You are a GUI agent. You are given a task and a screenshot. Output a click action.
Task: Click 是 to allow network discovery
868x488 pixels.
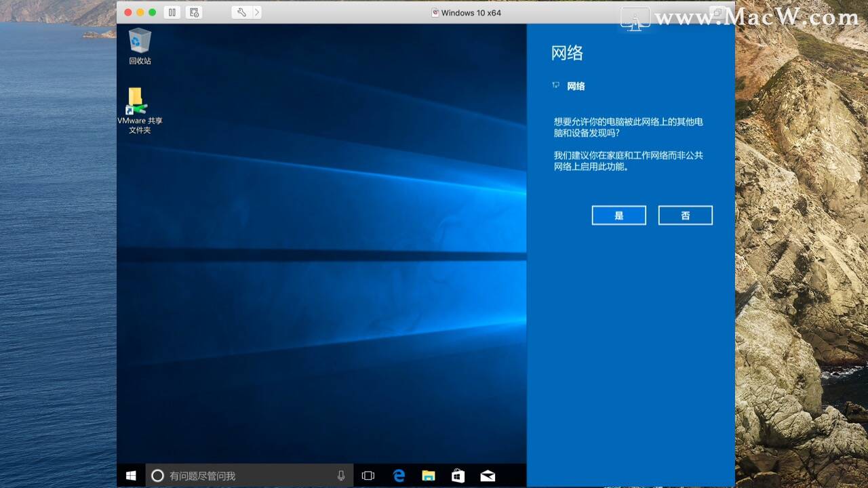pos(618,216)
